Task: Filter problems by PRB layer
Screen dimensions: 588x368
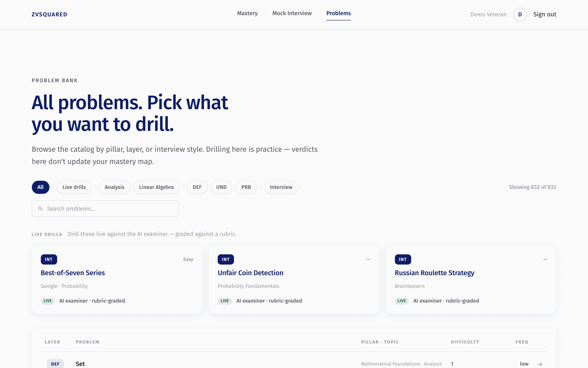Action: pos(246,187)
